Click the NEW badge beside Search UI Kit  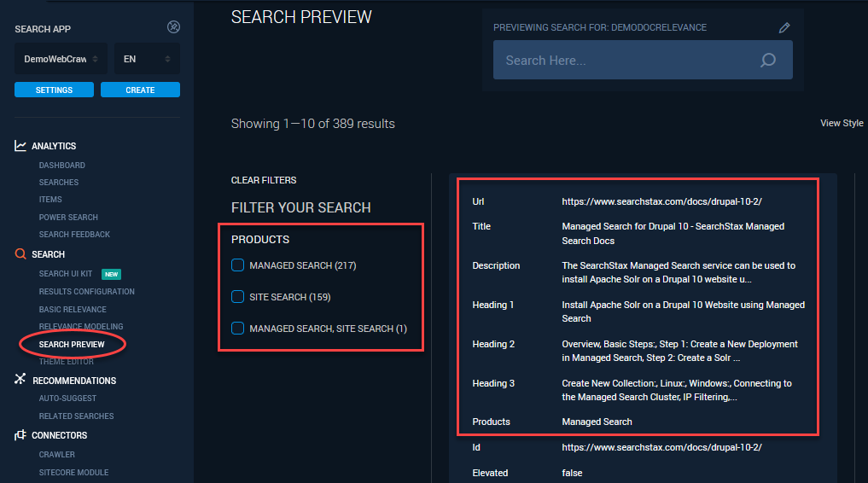click(111, 274)
